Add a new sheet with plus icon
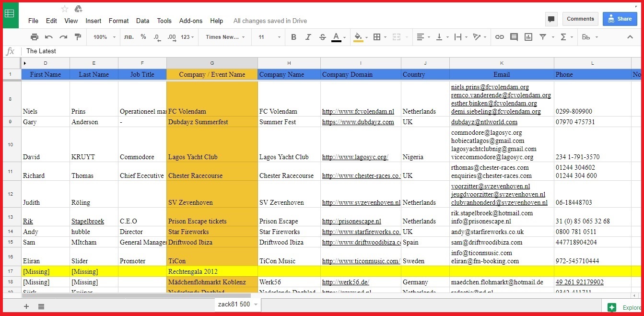This screenshot has width=644, height=316. 26,306
